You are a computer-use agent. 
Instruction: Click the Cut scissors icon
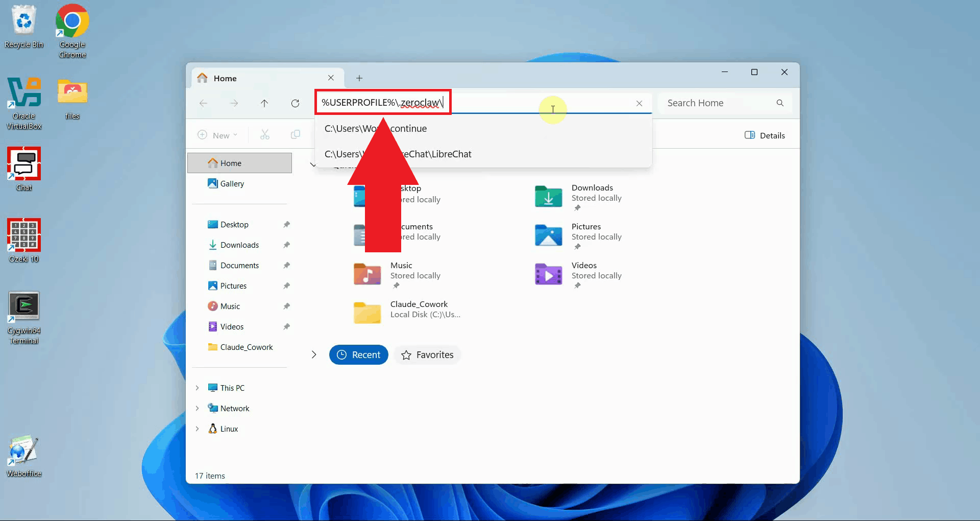265,135
